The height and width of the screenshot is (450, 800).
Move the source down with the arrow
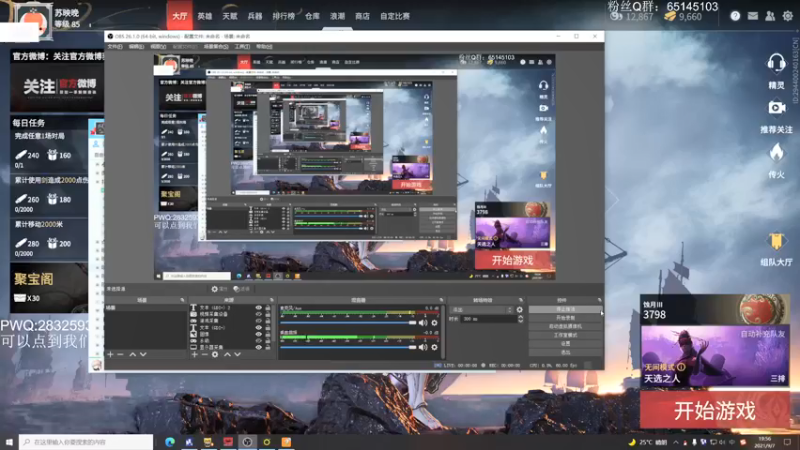(238, 354)
